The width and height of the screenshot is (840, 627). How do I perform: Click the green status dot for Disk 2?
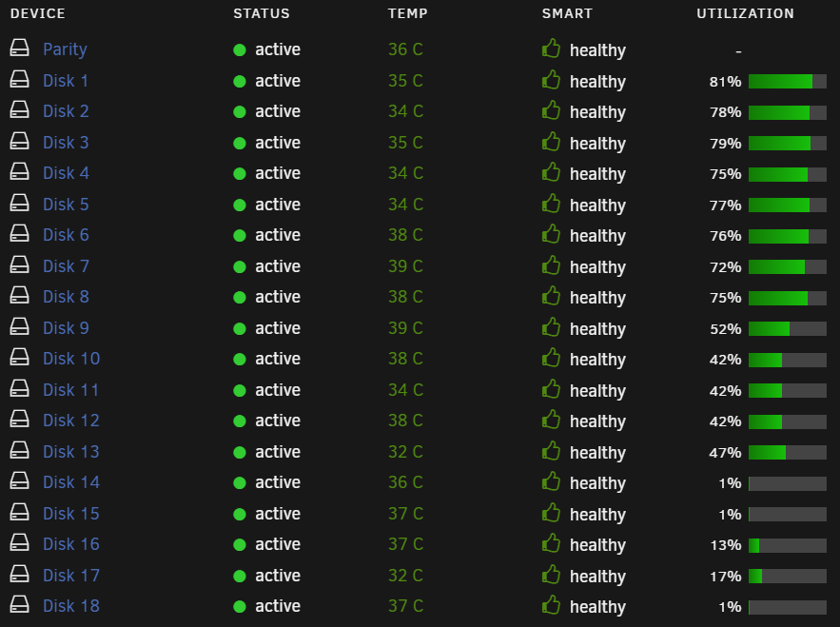click(240, 111)
